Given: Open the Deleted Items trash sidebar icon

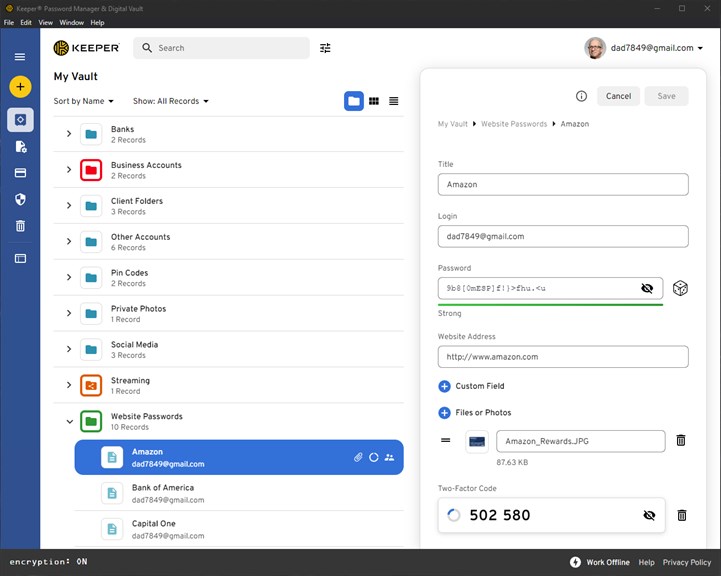Looking at the screenshot, I should pos(20,226).
